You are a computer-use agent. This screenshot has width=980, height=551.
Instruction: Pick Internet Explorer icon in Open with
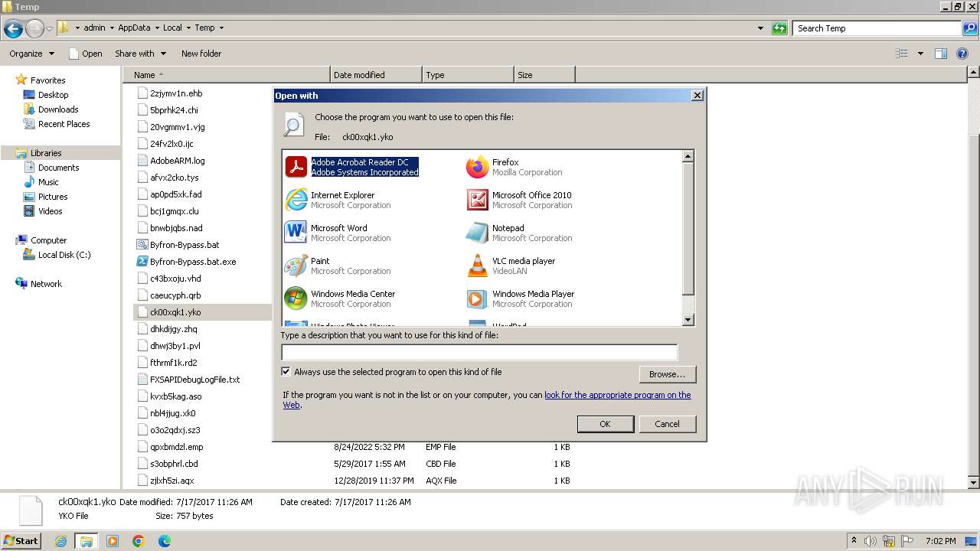coord(296,200)
